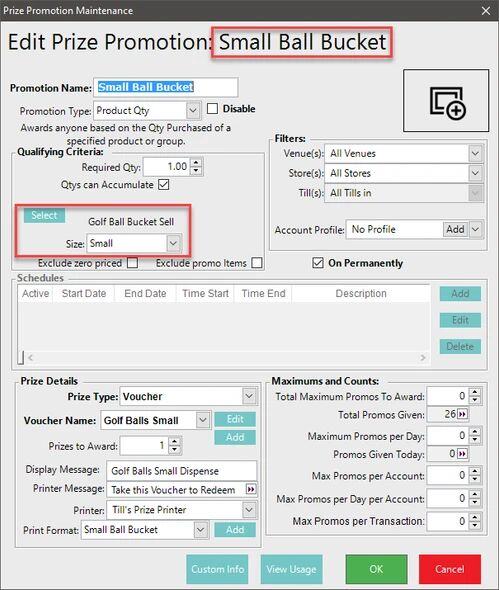Uncheck Qtys can Accumulate

164,184
